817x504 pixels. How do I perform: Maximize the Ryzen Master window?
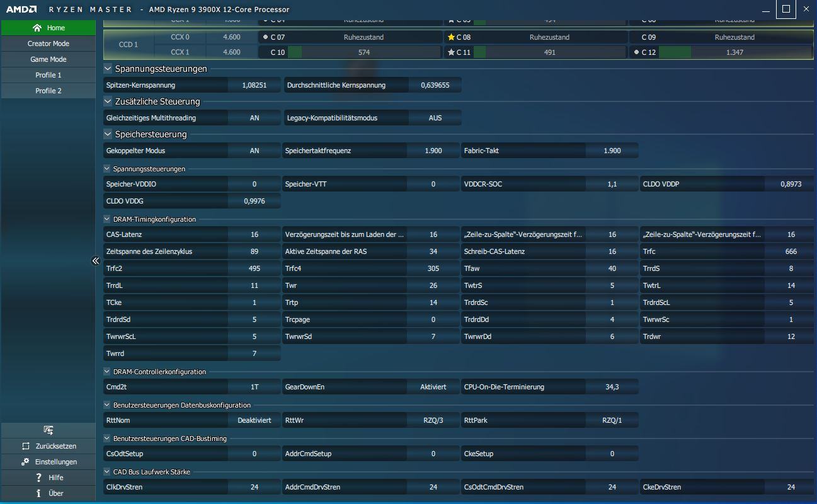(x=786, y=9)
